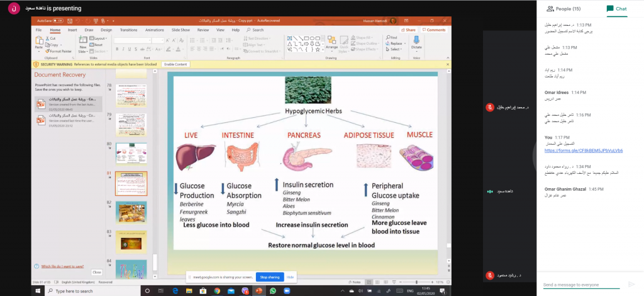Toggle italic formatting in Font group
The height and width of the screenshot is (296, 644).
122,50
